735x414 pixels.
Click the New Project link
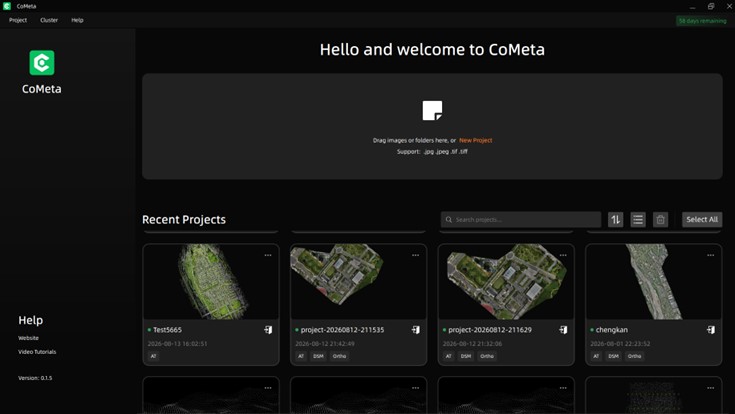[475, 140]
